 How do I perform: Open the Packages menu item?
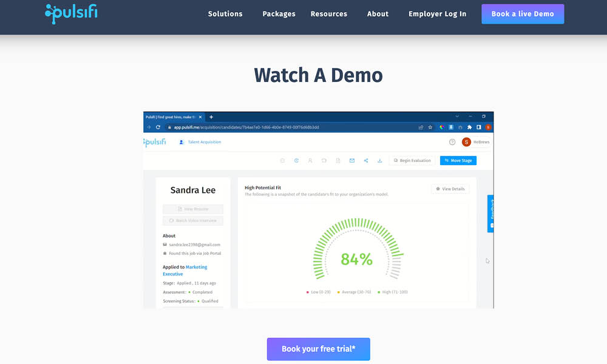point(279,14)
